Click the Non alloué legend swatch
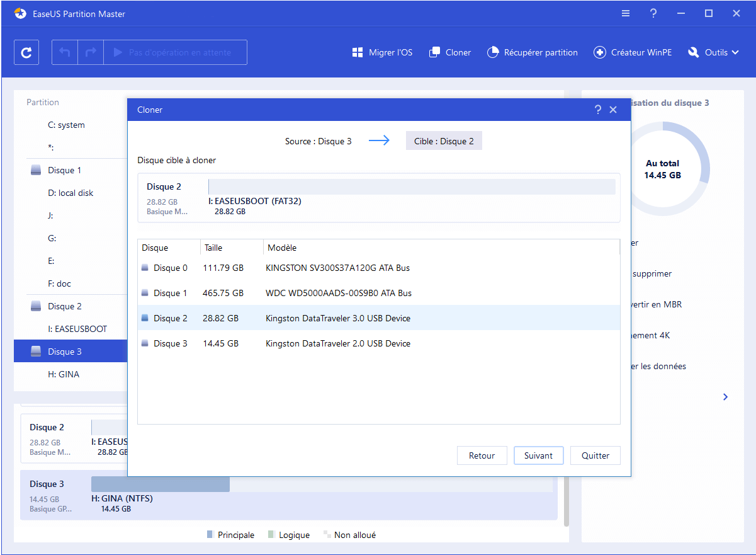756x555 pixels. [327, 535]
